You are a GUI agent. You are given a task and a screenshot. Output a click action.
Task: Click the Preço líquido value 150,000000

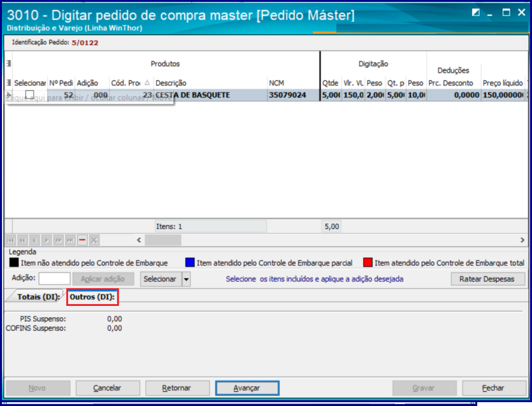tap(503, 95)
